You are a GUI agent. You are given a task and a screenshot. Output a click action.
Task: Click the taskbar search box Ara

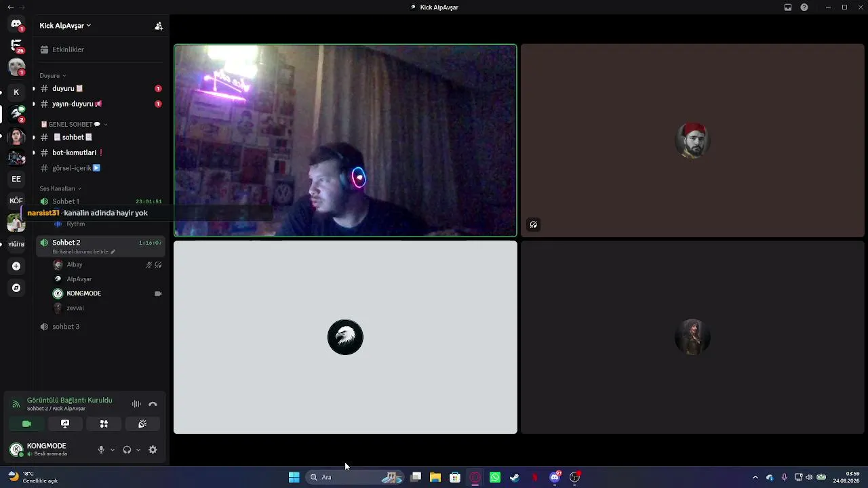pos(356,477)
